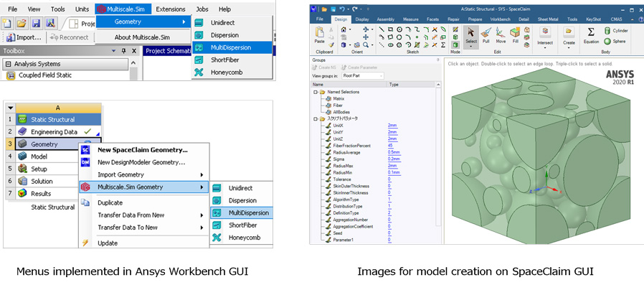The image size is (644, 285).
Task: Switch to the Assembly ribbon tab
Action: tap(385, 19)
